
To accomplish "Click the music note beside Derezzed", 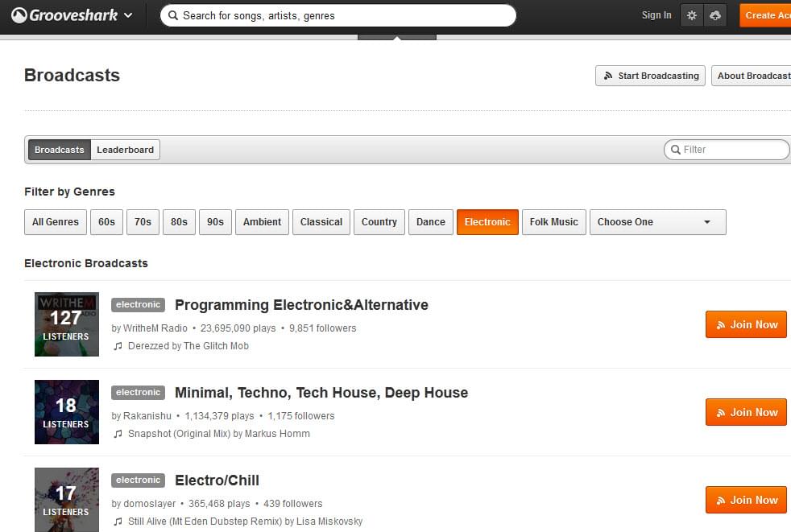I will pyautogui.click(x=118, y=346).
